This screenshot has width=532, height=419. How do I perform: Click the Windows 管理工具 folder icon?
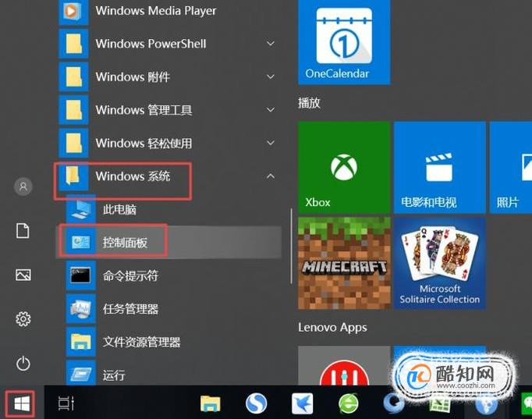(x=73, y=109)
